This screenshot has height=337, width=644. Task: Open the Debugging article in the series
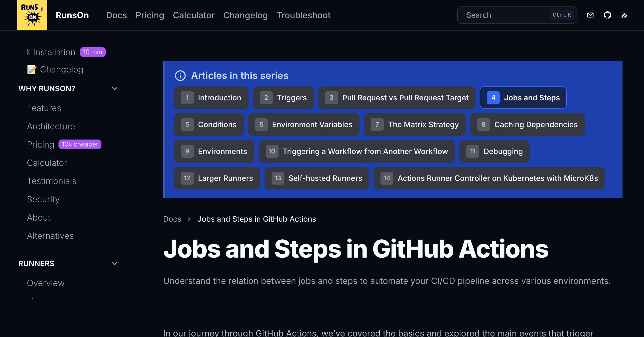coord(494,151)
